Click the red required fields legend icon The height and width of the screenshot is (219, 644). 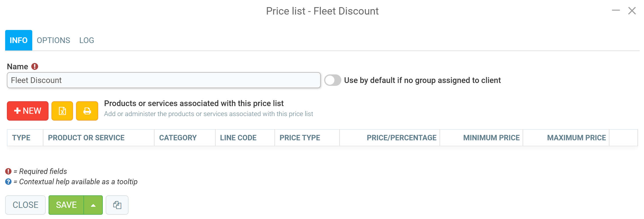(8, 171)
